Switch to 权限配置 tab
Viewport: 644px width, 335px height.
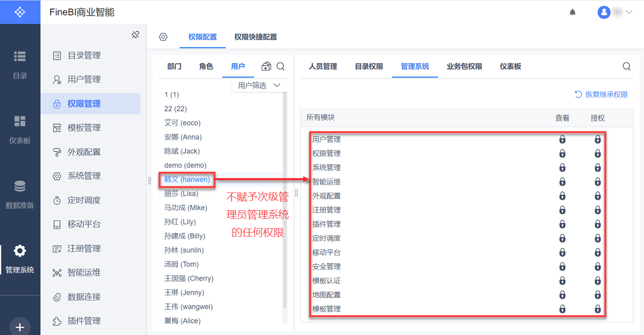coord(203,37)
